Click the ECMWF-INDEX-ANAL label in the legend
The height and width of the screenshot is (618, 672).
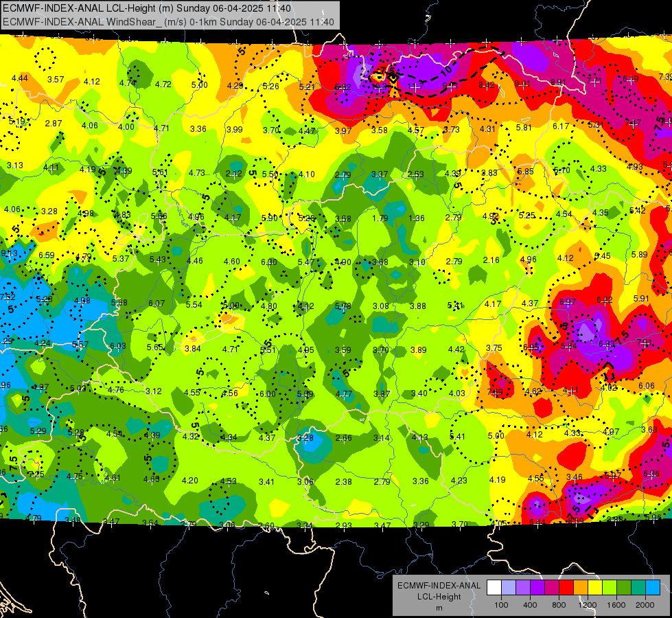[x=439, y=586]
